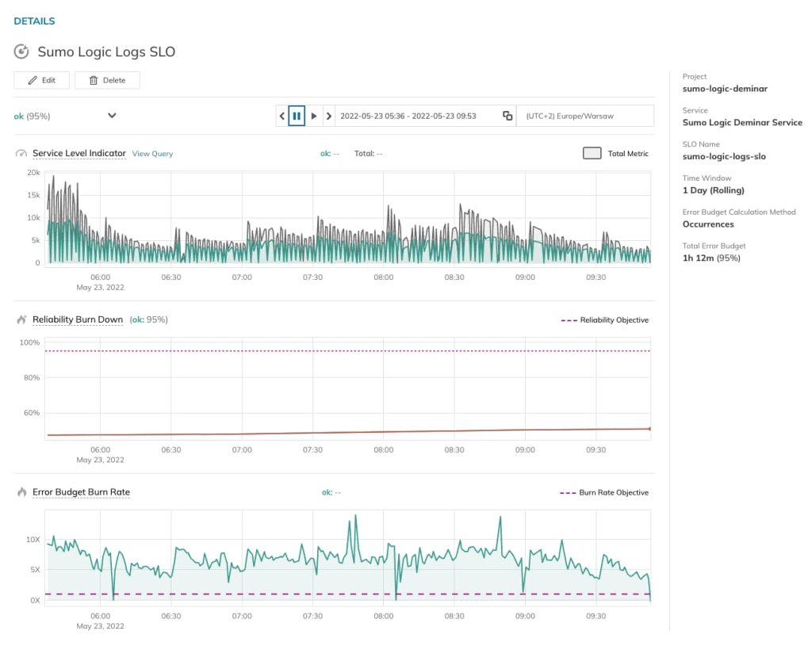
Task: Step forward to the next time range
Action: pos(314,116)
